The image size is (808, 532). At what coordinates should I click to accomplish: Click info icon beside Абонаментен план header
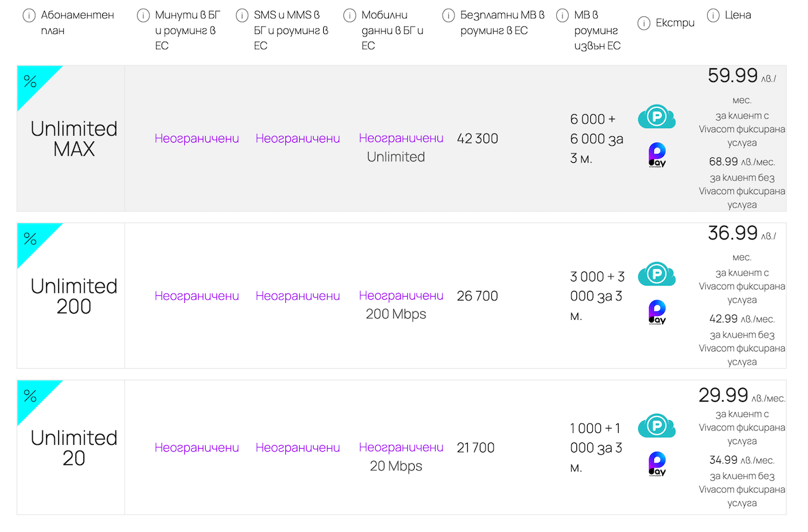(x=29, y=16)
